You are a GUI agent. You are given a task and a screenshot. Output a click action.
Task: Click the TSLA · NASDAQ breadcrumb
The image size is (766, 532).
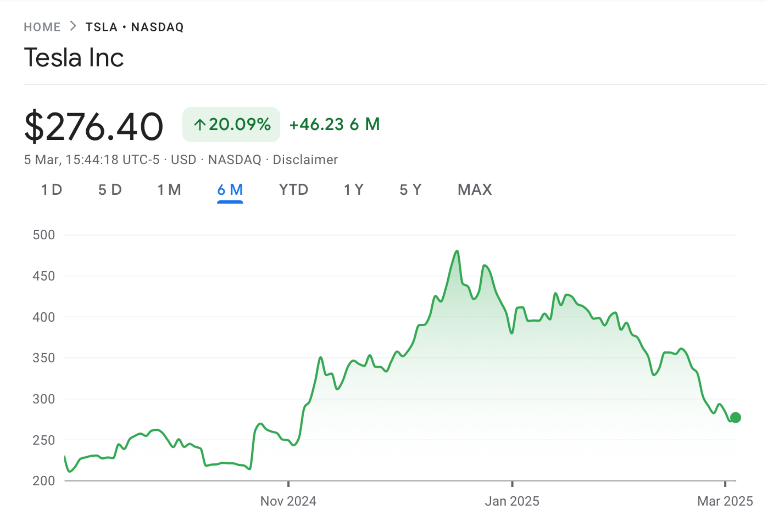tap(134, 27)
